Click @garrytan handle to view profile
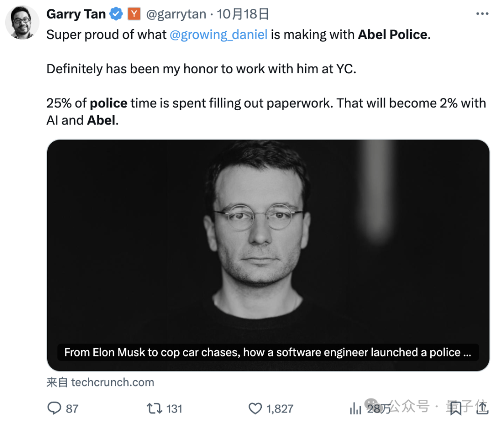Screen dimensions: 504x426 point(177,14)
